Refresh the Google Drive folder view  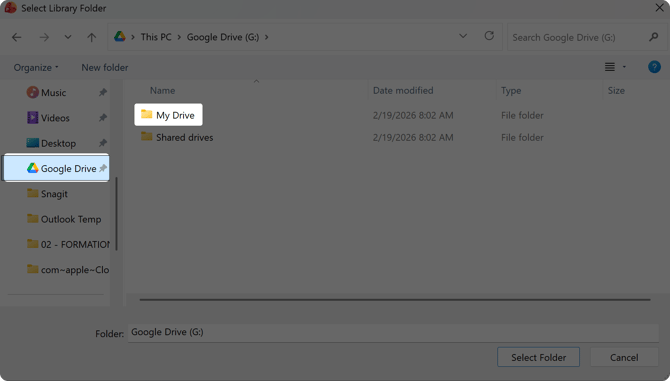point(489,36)
